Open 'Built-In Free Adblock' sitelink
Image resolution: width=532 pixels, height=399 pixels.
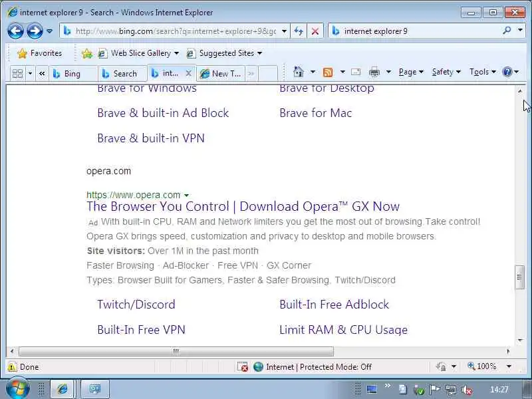pyautogui.click(x=334, y=305)
